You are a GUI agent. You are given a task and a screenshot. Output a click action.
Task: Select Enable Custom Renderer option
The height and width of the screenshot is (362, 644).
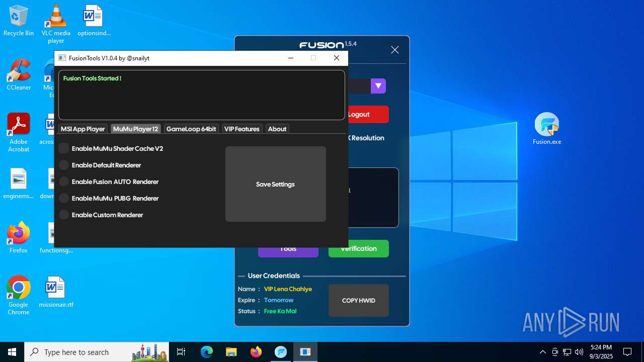click(x=64, y=215)
